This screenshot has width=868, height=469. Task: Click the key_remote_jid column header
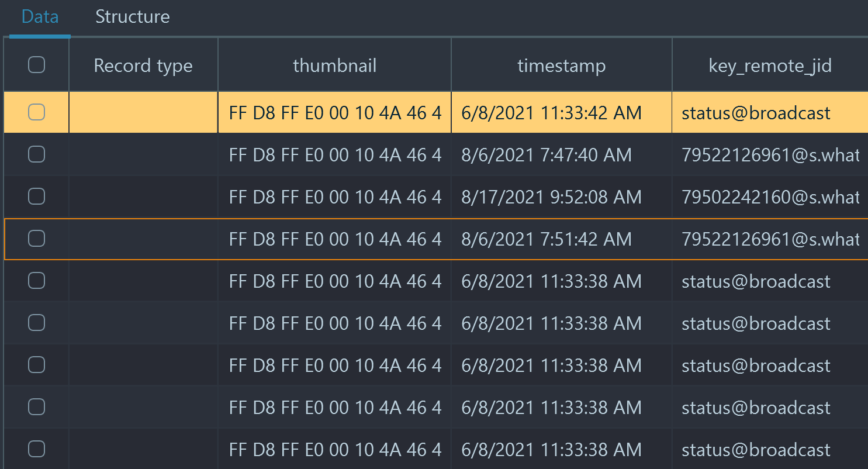click(770, 65)
